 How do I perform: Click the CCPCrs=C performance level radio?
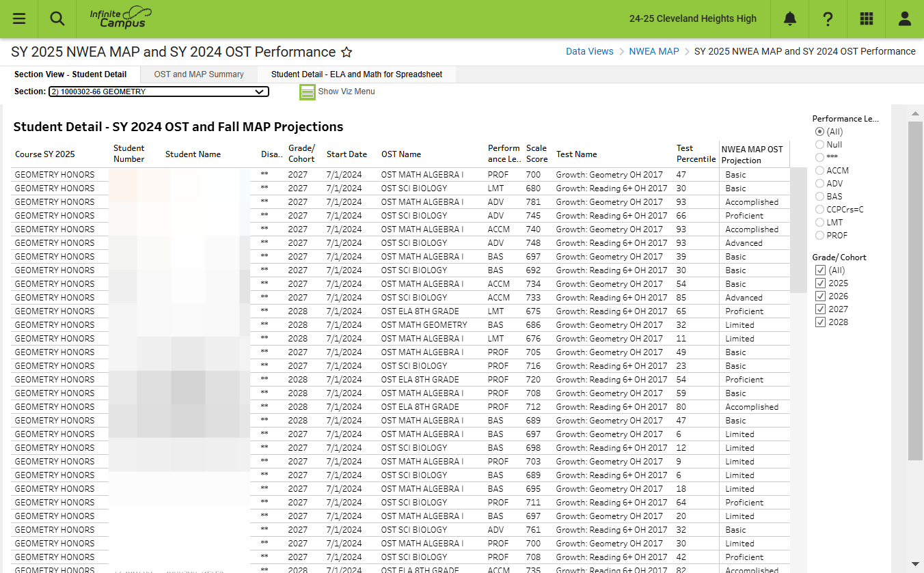pos(819,210)
